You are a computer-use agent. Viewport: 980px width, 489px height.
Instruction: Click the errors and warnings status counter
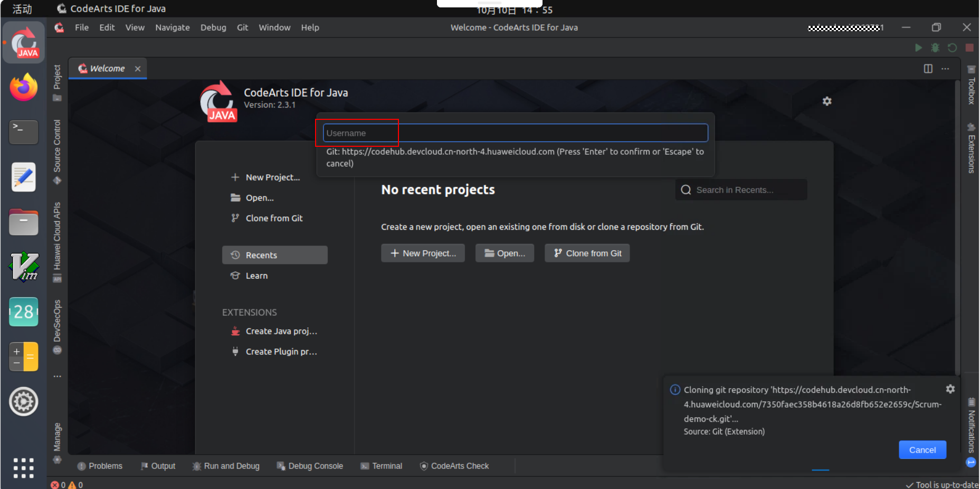66,485
